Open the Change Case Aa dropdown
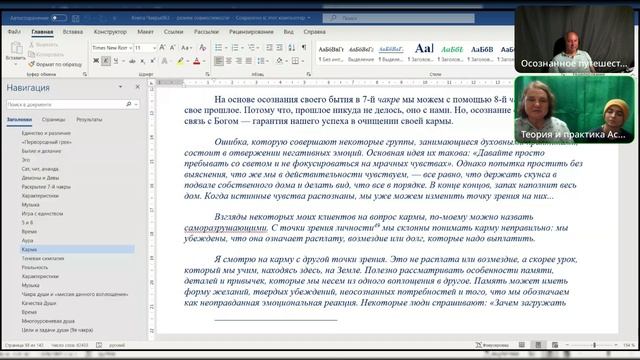 (186, 48)
